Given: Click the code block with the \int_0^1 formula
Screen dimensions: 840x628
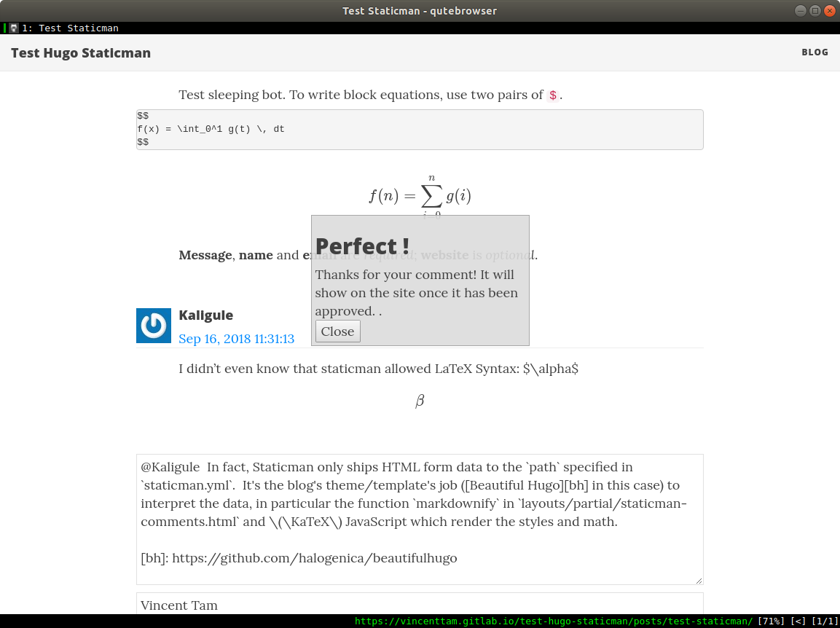Looking at the screenshot, I should pos(419,130).
